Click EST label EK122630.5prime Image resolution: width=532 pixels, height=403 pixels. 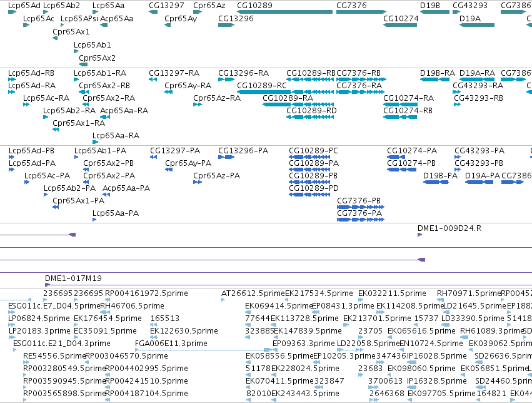(184, 331)
